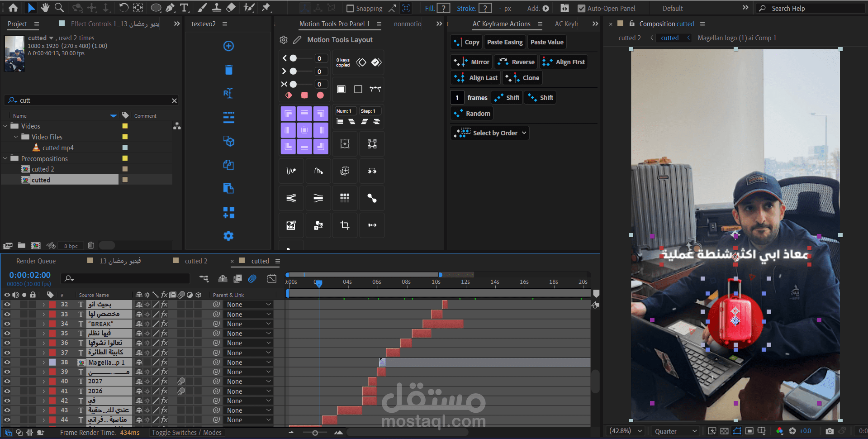Toggle the transparency grid in viewer
Image resolution: width=868 pixels, height=439 pixels.
(724, 431)
